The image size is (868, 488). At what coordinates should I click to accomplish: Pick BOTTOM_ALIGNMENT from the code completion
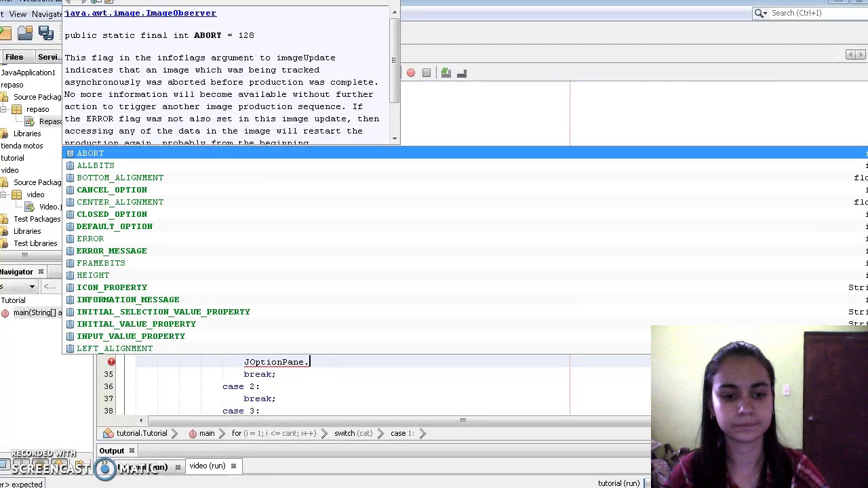coord(465,178)
